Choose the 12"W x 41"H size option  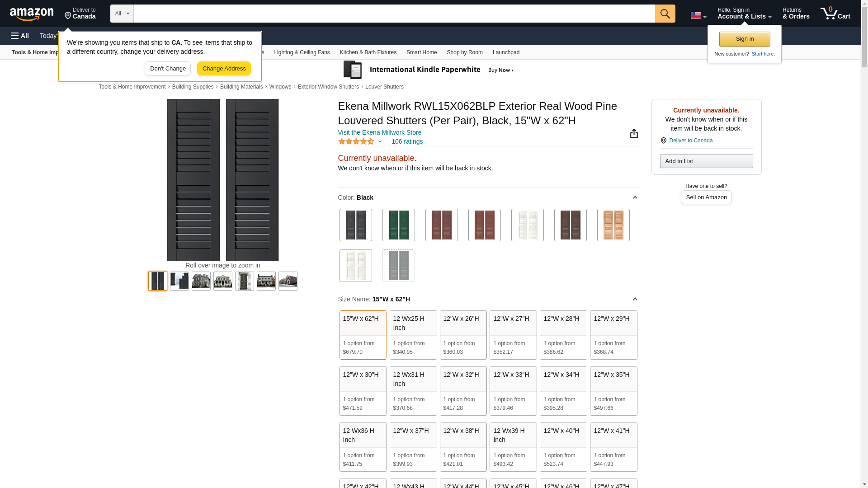click(x=613, y=446)
